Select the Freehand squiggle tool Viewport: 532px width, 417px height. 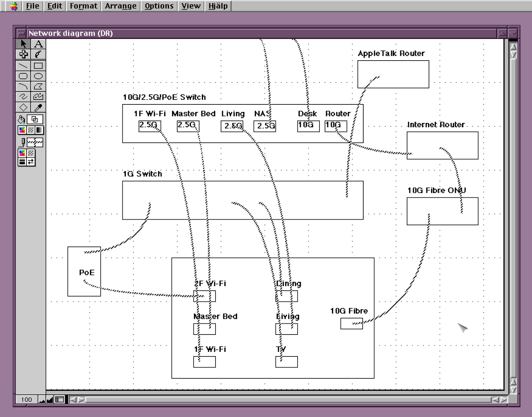tap(23, 97)
